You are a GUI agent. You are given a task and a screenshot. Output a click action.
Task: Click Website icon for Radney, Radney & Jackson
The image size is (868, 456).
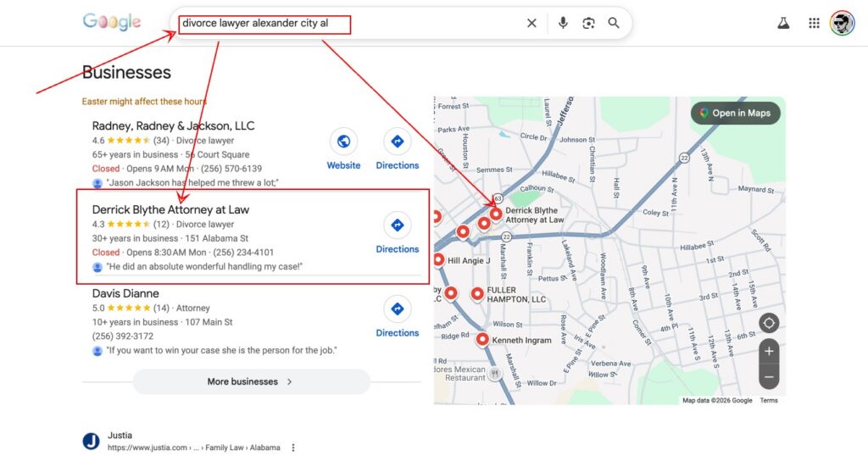(x=343, y=142)
